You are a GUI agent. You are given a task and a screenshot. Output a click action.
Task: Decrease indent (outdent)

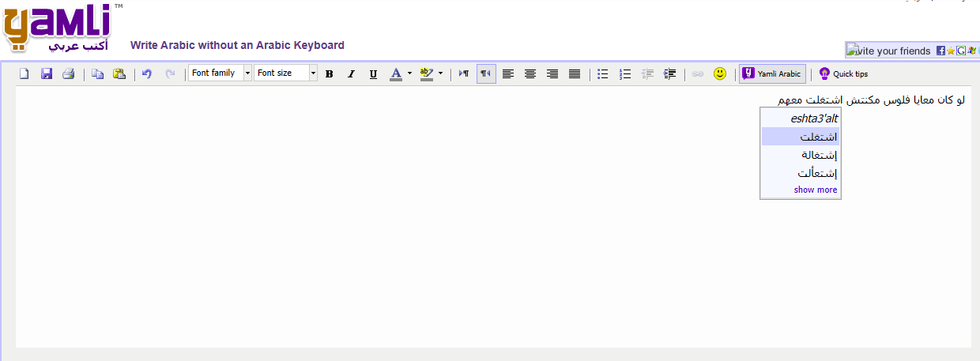(647, 73)
